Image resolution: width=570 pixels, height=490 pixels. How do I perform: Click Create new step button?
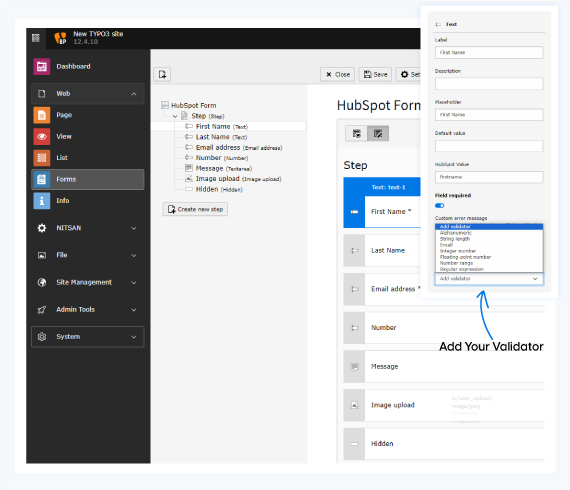click(x=195, y=209)
